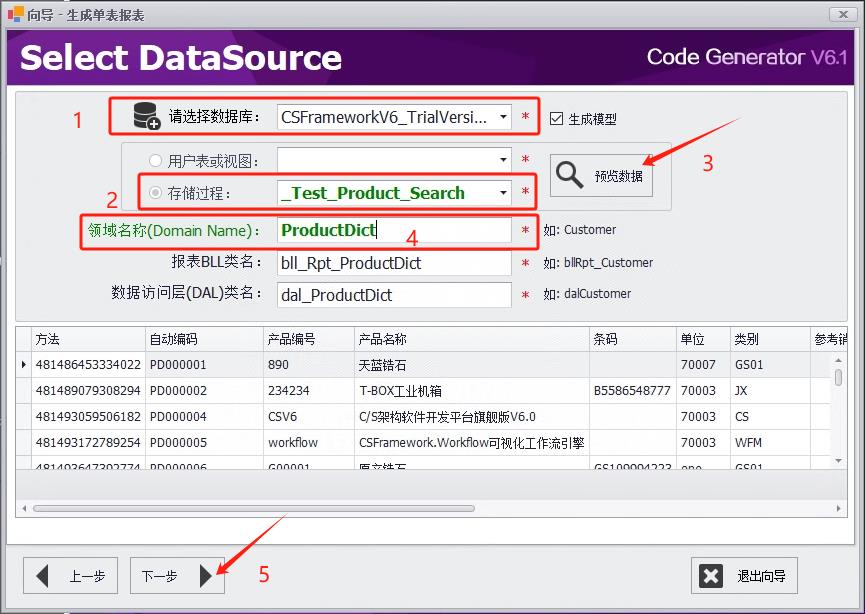Click the left arrow icon on 上一步
Image resolution: width=865 pixels, height=614 pixels.
click(x=42, y=575)
